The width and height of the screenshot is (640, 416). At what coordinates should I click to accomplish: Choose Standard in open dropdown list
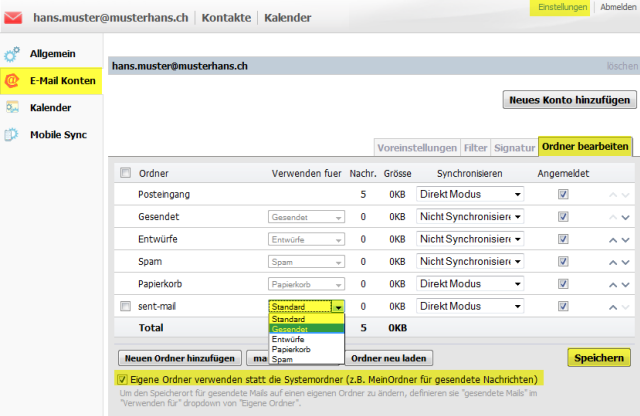(x=306, y=319)
